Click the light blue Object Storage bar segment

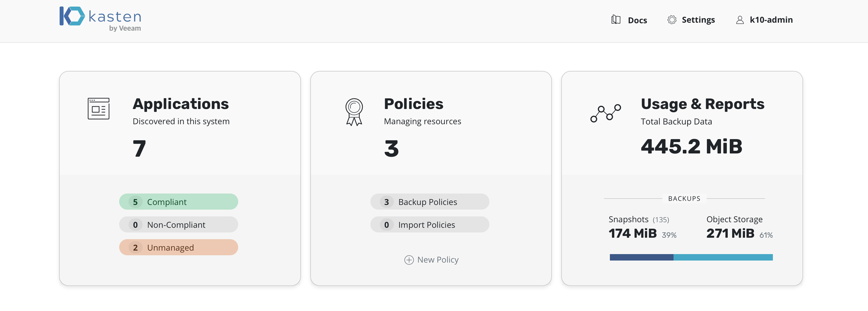pyautogui.click(x=723, y=257)
